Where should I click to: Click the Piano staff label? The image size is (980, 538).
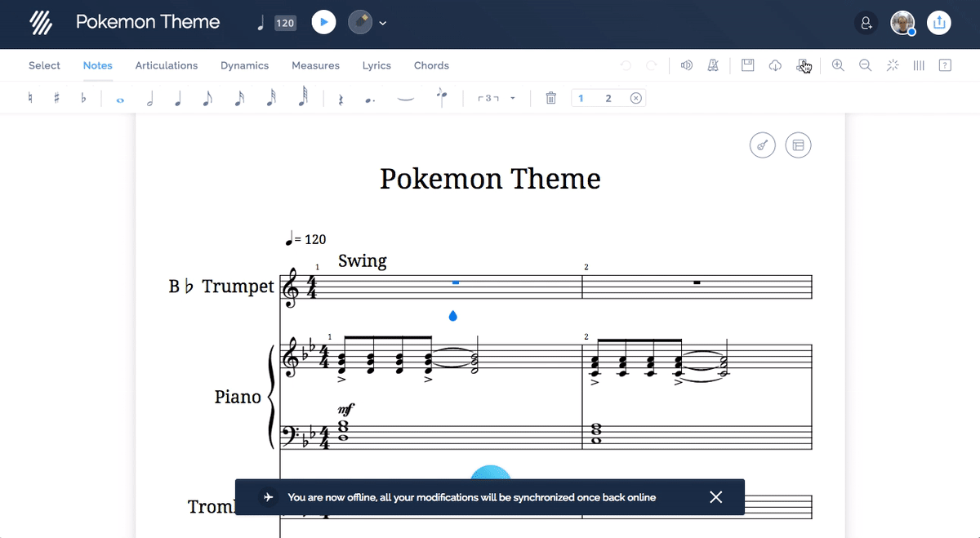[238, 397]
